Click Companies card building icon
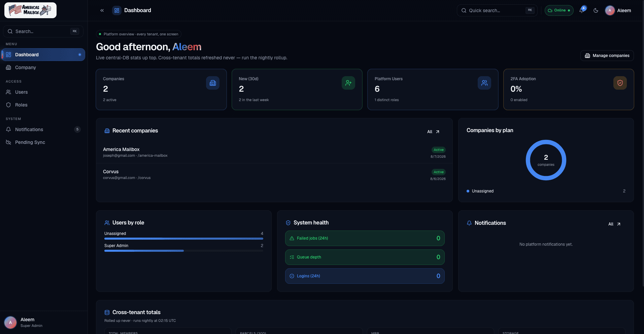 coord(213,83)
